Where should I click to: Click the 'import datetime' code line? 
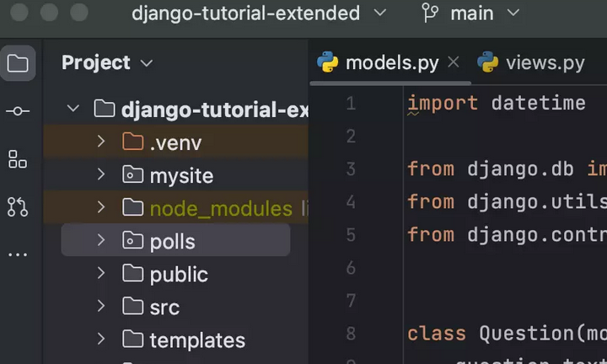coord(497,104)
